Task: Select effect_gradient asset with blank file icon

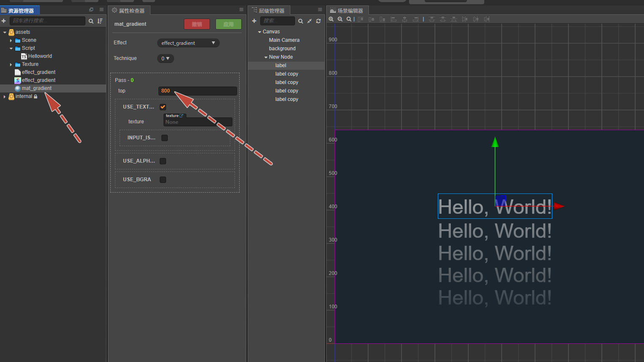Action: pyautogui.click(x=38, y=72)
